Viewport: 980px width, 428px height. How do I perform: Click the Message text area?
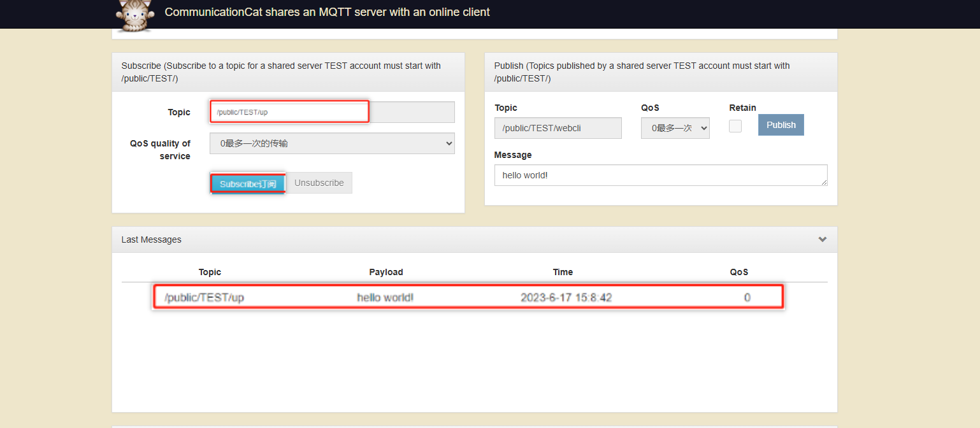coord(661,175)
